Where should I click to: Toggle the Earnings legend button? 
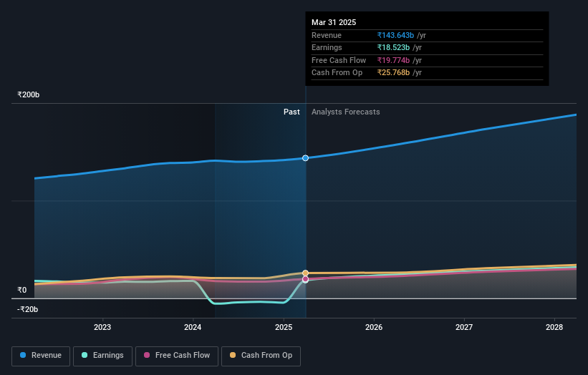point(102,356)
